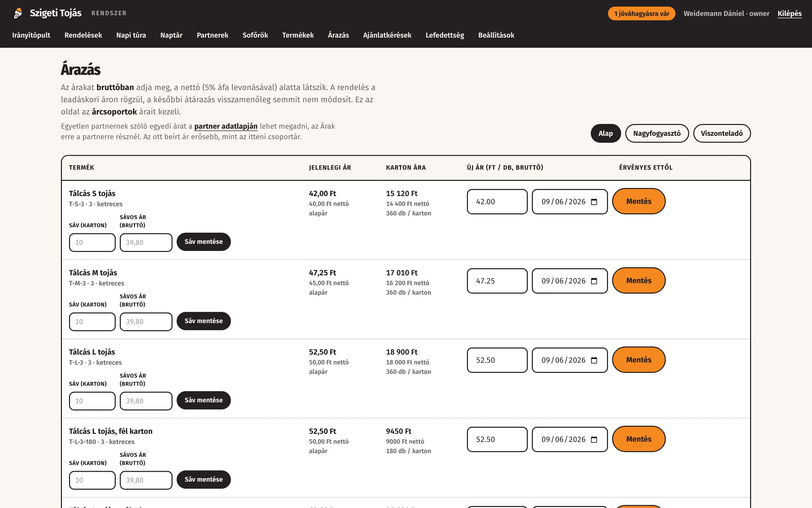Open Beállítások settings
The image size is (812, 508).
496,35
